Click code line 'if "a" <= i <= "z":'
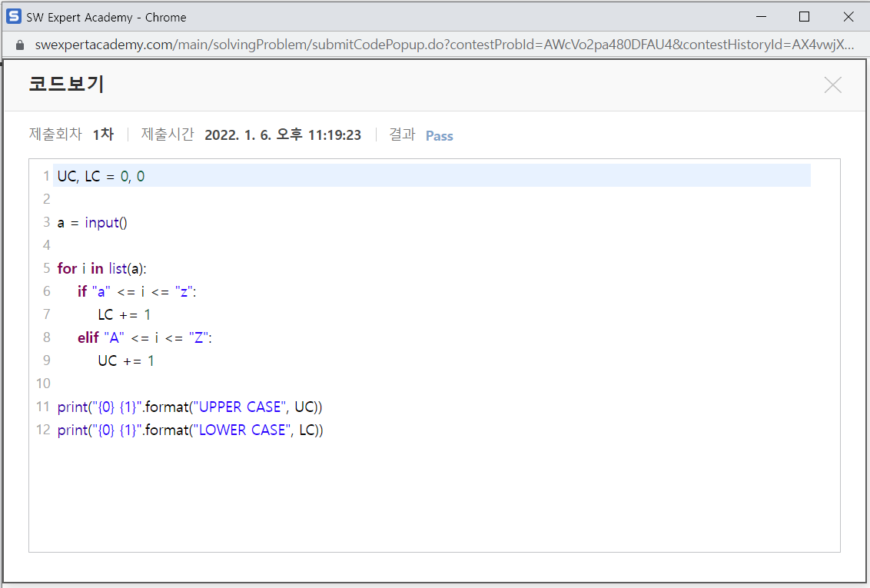Image resolution: width=870 pixels, height=588 pixels. 137,292
